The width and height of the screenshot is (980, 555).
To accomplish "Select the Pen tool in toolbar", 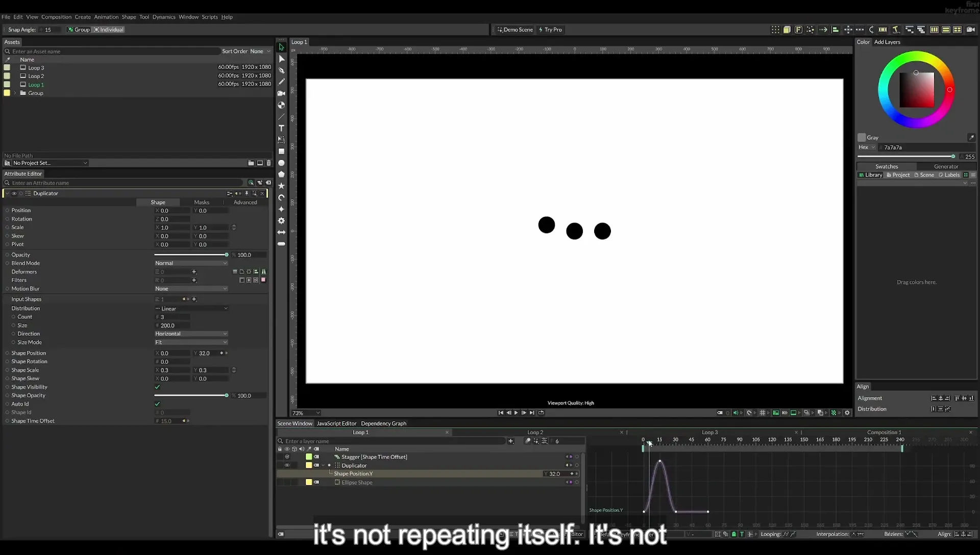I will (x=281, y=70).
